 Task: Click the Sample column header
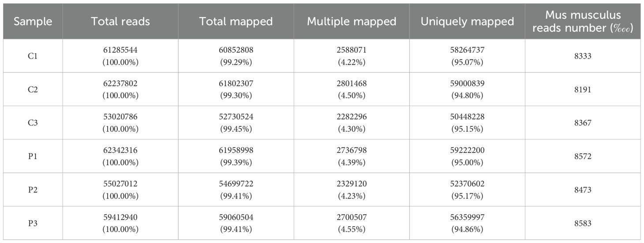[x=33, y=22]
